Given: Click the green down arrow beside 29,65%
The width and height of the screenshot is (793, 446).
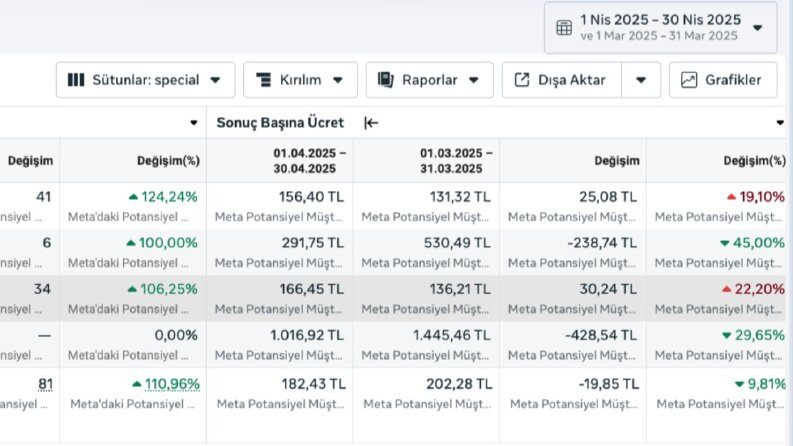Looking at the screenshot, I should 727,335.
